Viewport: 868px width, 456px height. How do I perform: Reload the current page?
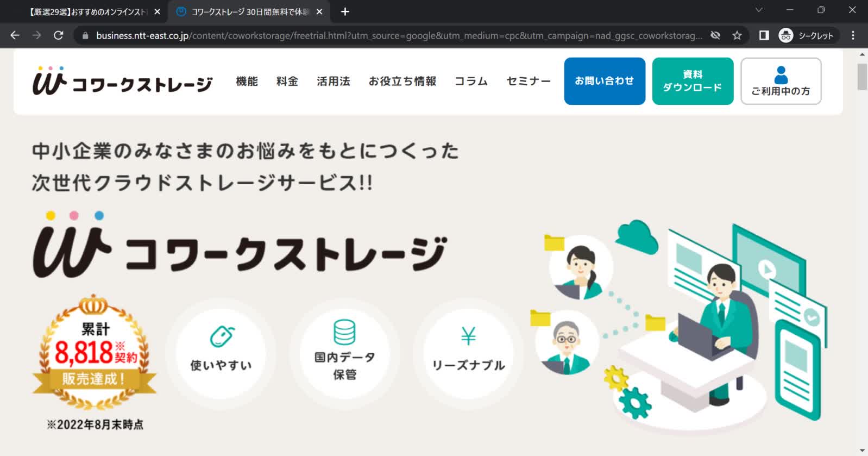[59, 35]
